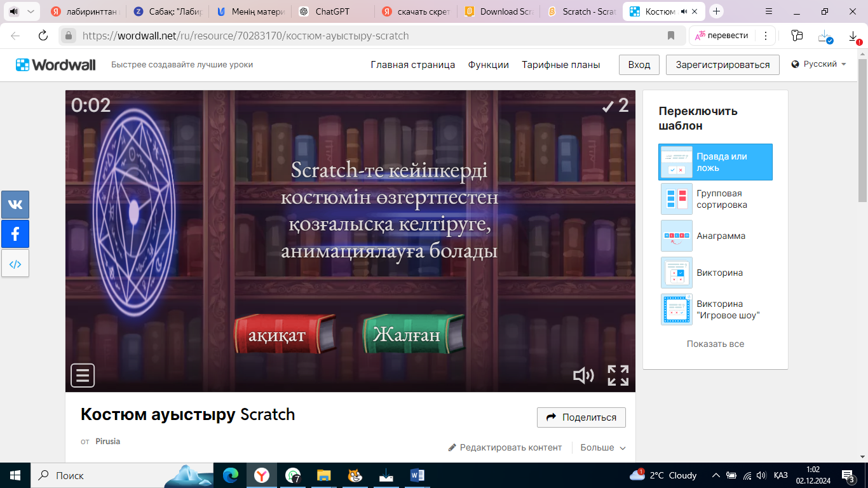Select the Анаграмма template
The image size is (868, 488).
pos(715,236)
